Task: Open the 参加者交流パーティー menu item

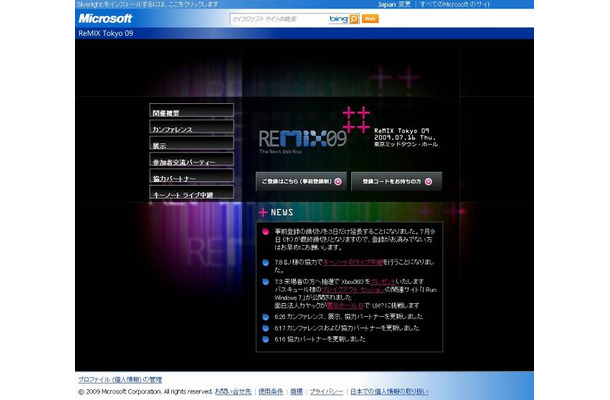Action: pos(191,159)
